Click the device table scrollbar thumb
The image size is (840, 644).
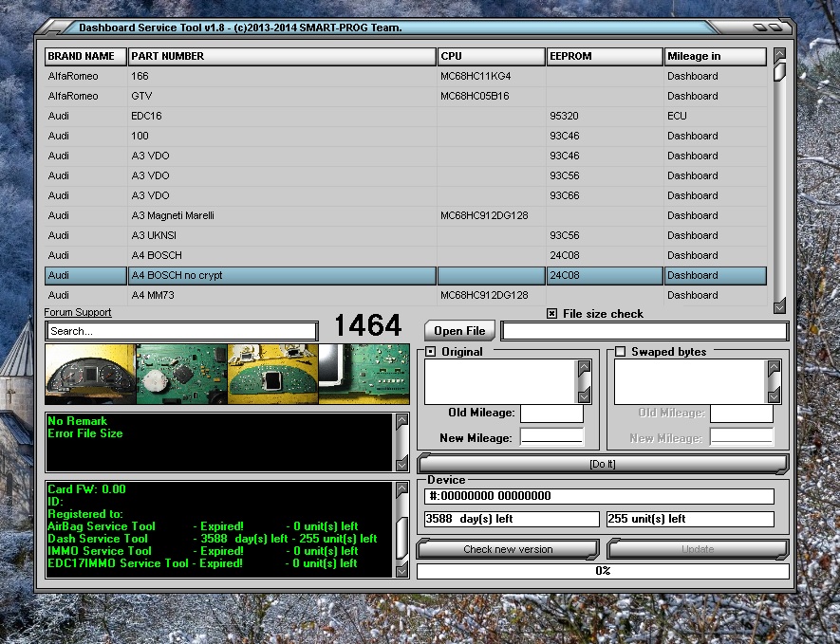pos(779,72)
